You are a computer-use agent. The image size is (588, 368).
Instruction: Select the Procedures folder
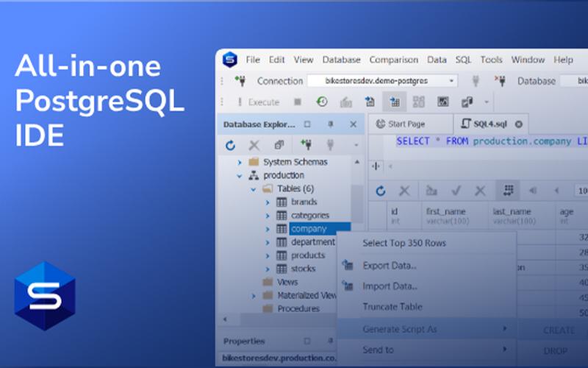pos(298,308)
